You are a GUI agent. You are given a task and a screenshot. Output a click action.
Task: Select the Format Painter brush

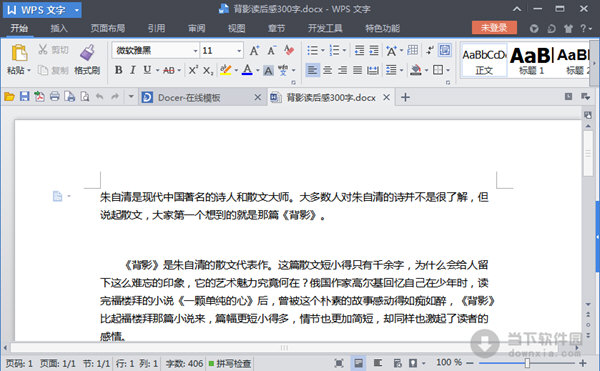coord(87,53)
